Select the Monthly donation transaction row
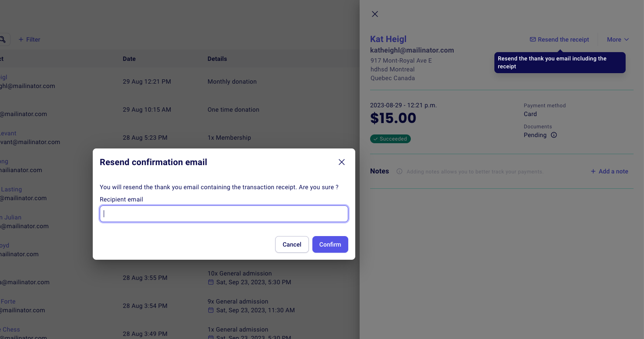 pos(232,81)
